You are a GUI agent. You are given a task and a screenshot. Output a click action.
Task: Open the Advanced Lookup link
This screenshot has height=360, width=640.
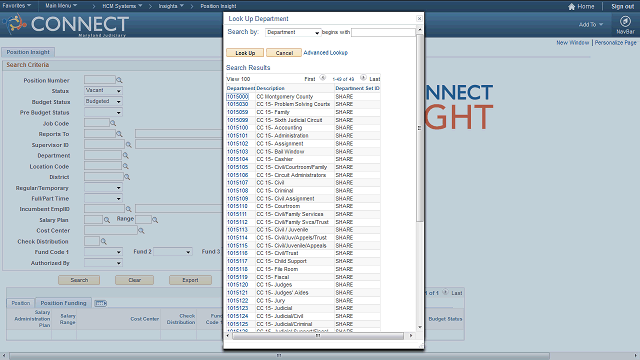pos(325,53)
